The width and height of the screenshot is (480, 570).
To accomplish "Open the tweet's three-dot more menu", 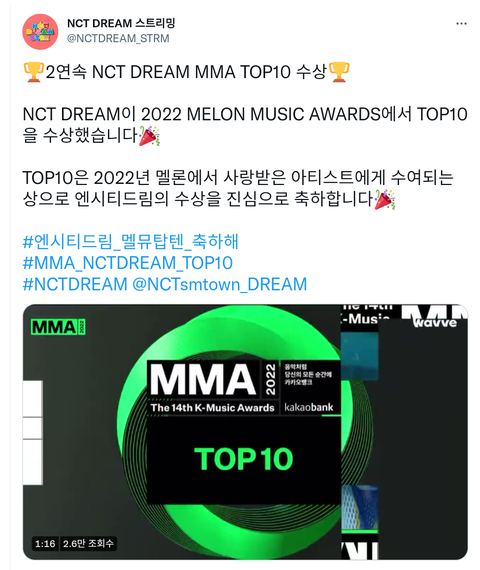I will click(461, 24).
